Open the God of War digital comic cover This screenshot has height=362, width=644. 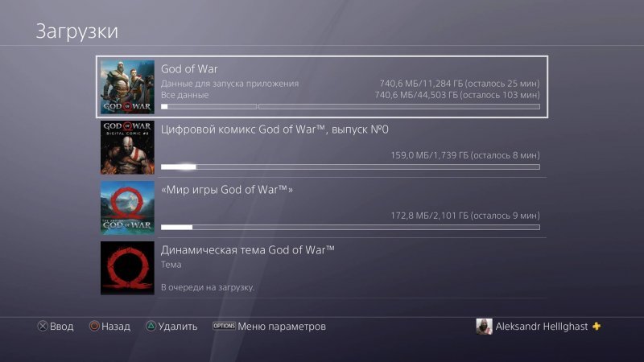pos(127,147)
